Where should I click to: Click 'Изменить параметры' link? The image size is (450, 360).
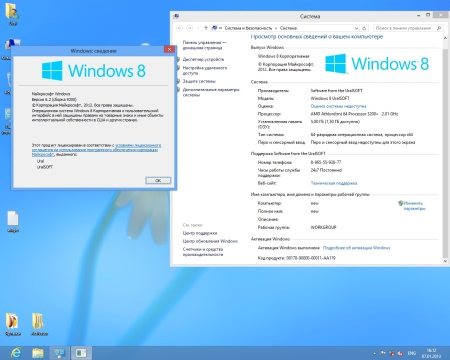pos(414,206)
